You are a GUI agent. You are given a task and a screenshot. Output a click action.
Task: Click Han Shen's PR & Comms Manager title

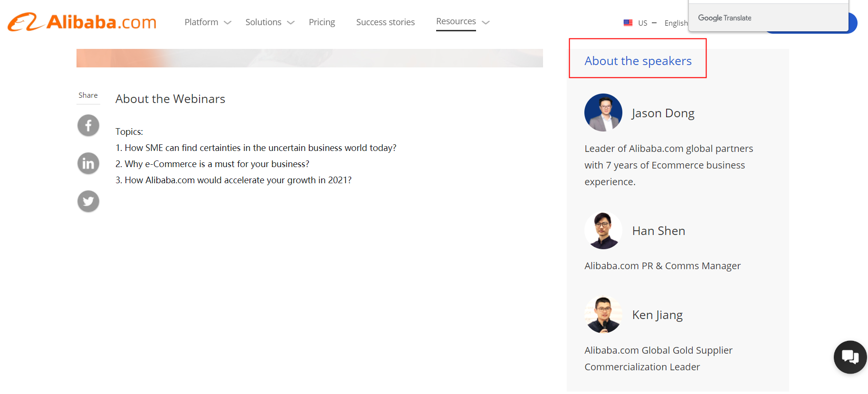point(662,266)
